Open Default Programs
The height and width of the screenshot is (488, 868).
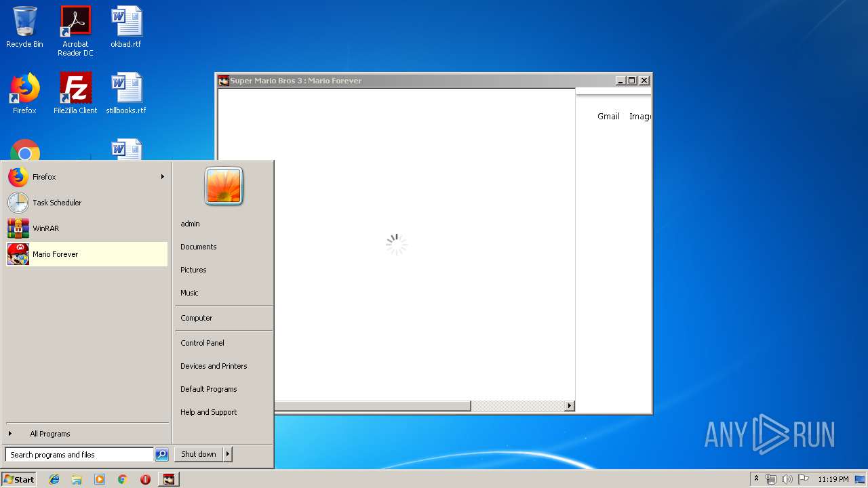point(209,389)
